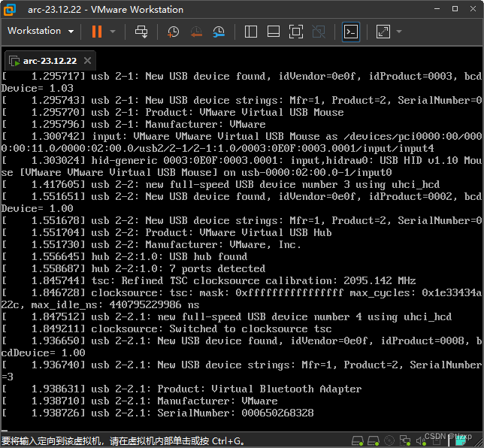Revert VM to previous snapshot
The height and width of the screenshot is (448, 484).
[x=196, y=32]
